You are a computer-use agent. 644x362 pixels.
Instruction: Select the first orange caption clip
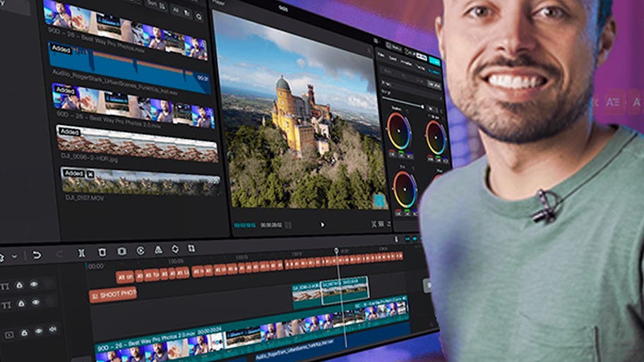(125, 277)
